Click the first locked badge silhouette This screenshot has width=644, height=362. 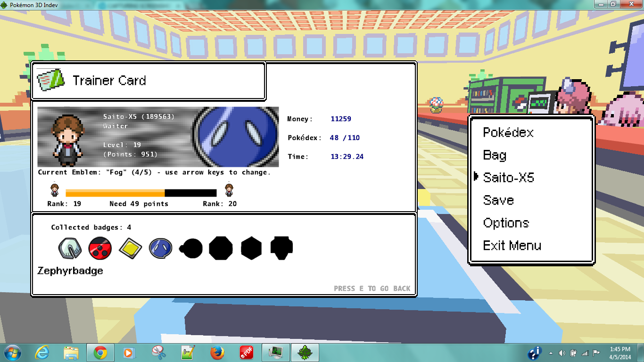click(x=191, y=248)
